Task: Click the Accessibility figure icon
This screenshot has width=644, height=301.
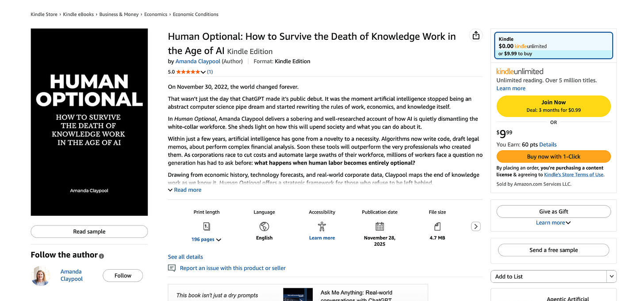Action: click(322, 226)
